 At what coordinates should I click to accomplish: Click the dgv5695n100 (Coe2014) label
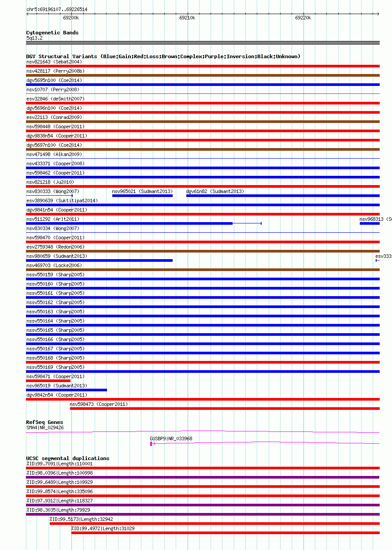click(x=54, y=80)
